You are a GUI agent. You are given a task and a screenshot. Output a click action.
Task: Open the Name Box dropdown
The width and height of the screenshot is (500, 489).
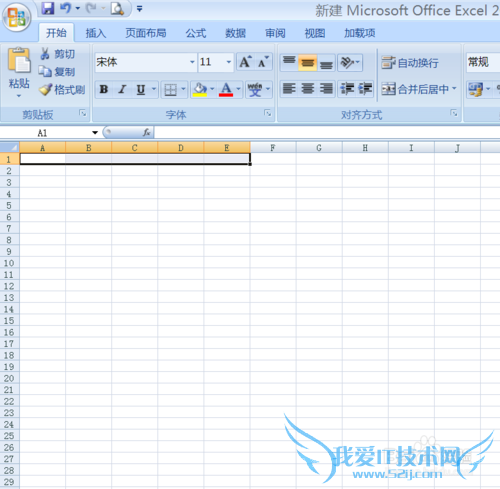pos(95,133)
